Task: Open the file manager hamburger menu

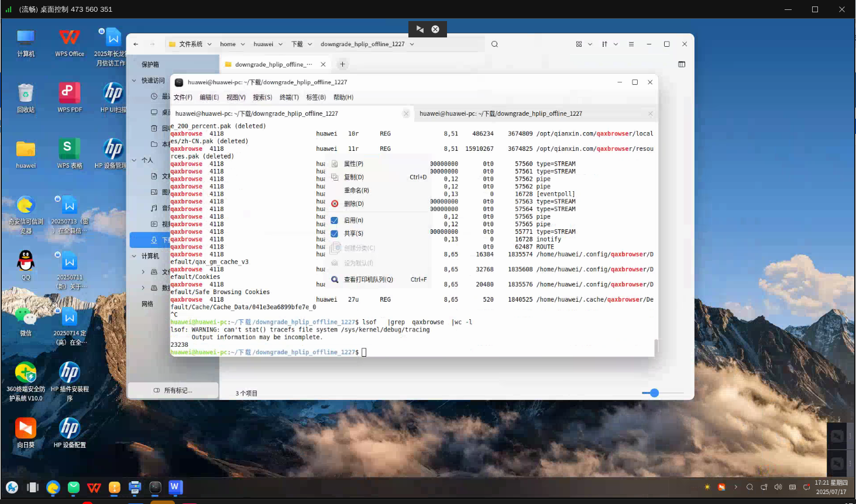Action: [631, 44]
